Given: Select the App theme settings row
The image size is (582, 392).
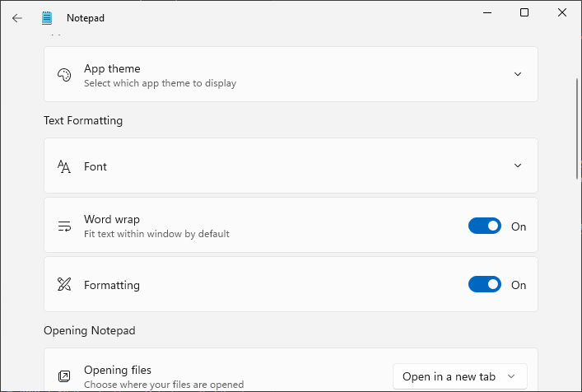Looking at the screenshot, I should [x=291, y=74].
